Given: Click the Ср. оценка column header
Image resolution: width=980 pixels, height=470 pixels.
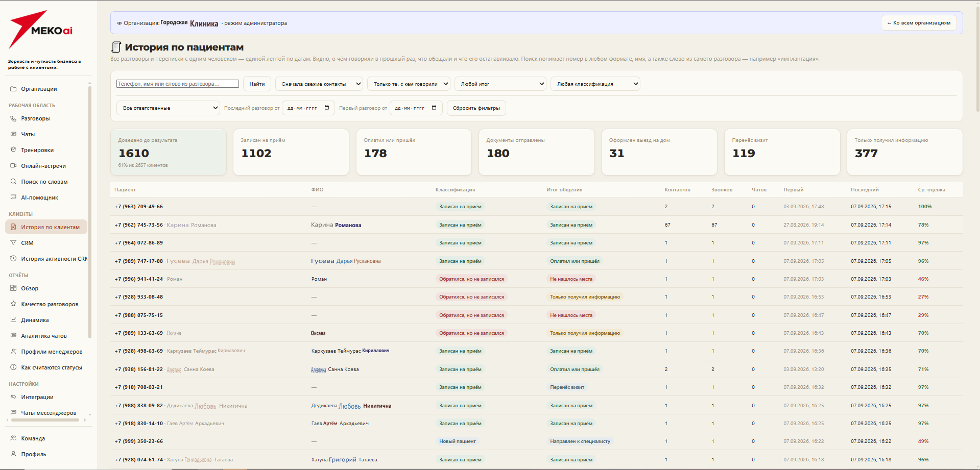Looking at the screenshot, I should coord(931,190).
